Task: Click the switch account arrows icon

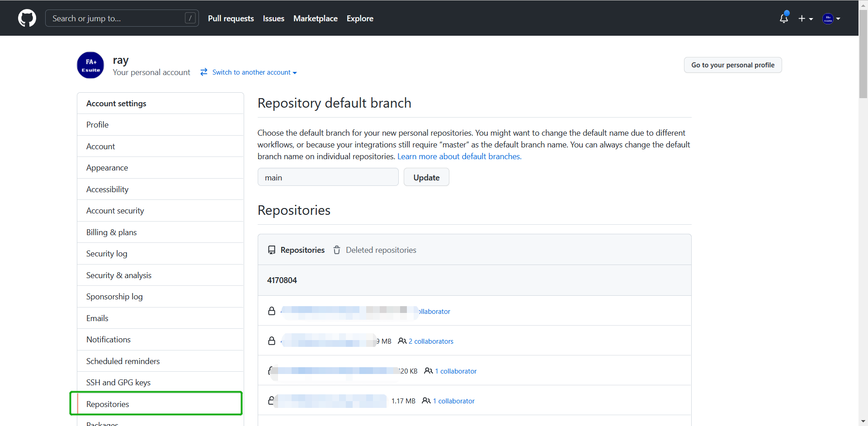Action: coord(204,72)
